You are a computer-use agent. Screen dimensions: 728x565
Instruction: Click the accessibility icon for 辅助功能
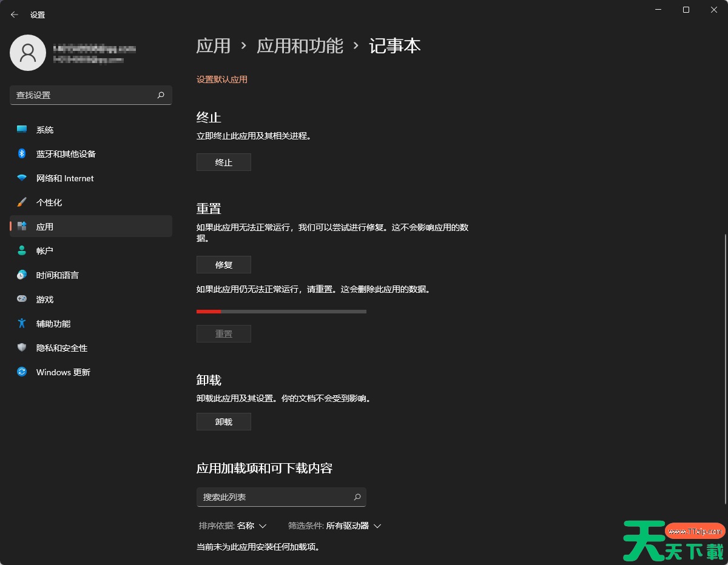click(x=22, y=324)
